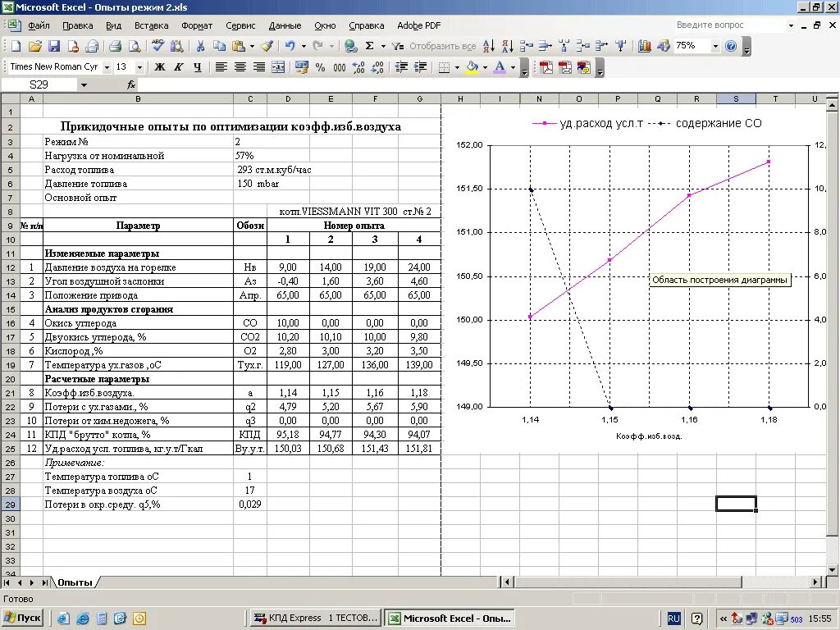The height and width of the screenshot is (630, 840).
Task: Click the Select All corner button
Action: [x=10, y=98]
